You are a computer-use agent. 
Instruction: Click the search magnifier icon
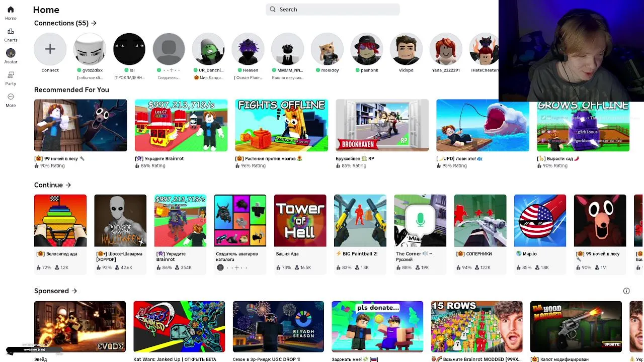273,9
